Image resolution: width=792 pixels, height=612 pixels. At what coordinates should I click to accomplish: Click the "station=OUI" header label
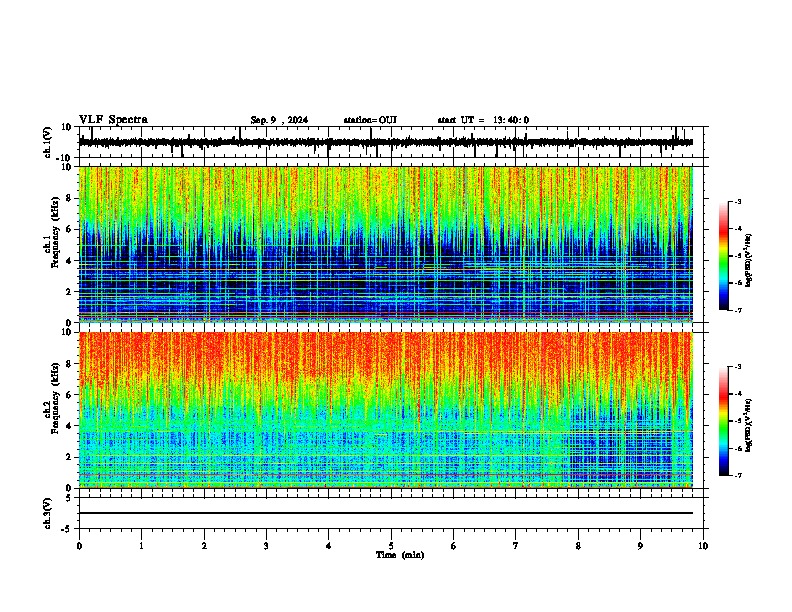point(370,120)
